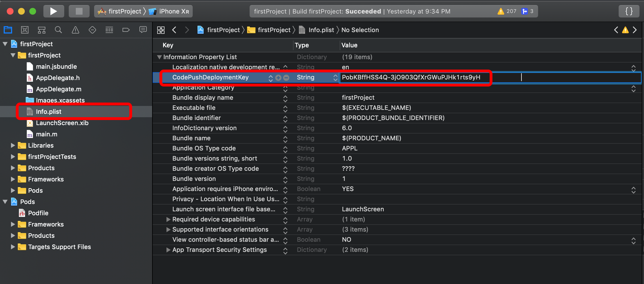644x284 pixels.
Task: Select the Bundle version row value 1
Action: tap(344, 179)
